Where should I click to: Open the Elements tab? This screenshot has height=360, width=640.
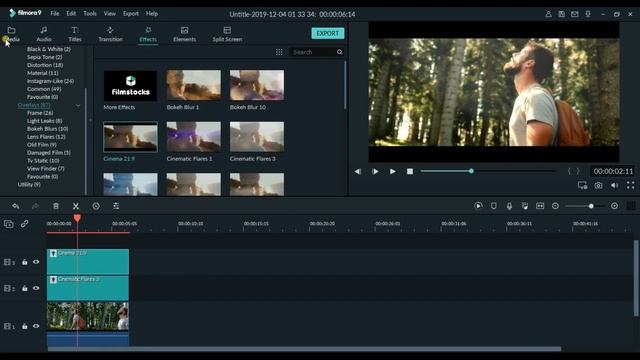(184, 34)
